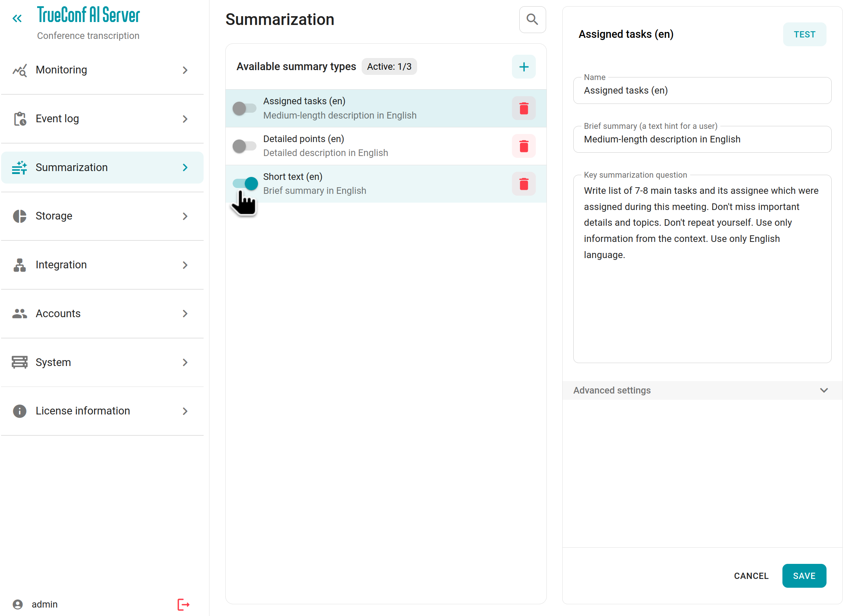
Task: Click the TEST button
Action: click(x=804, y=34)
